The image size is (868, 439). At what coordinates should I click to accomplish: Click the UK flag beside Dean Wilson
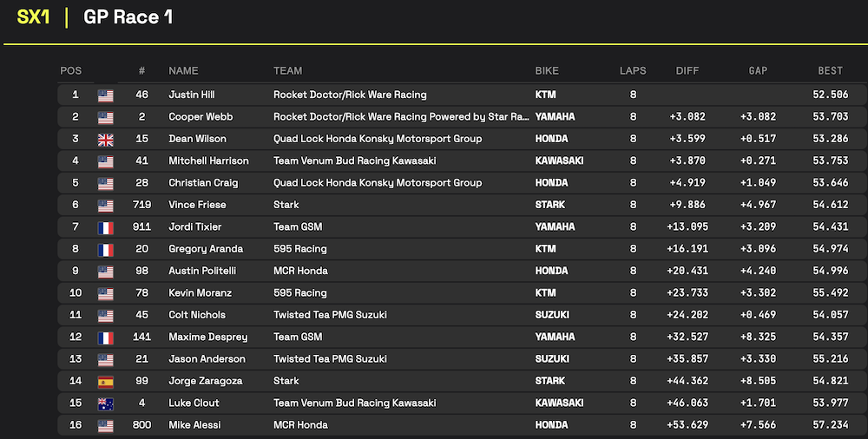105,140
